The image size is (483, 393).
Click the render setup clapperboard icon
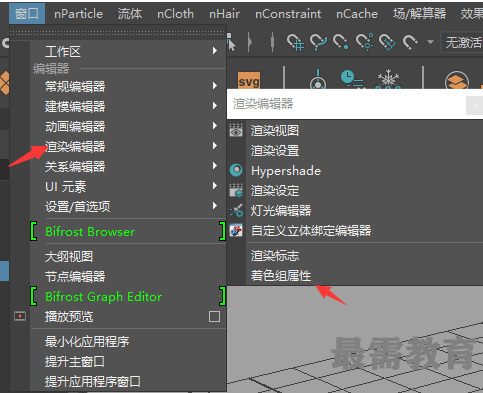point(236,190)
